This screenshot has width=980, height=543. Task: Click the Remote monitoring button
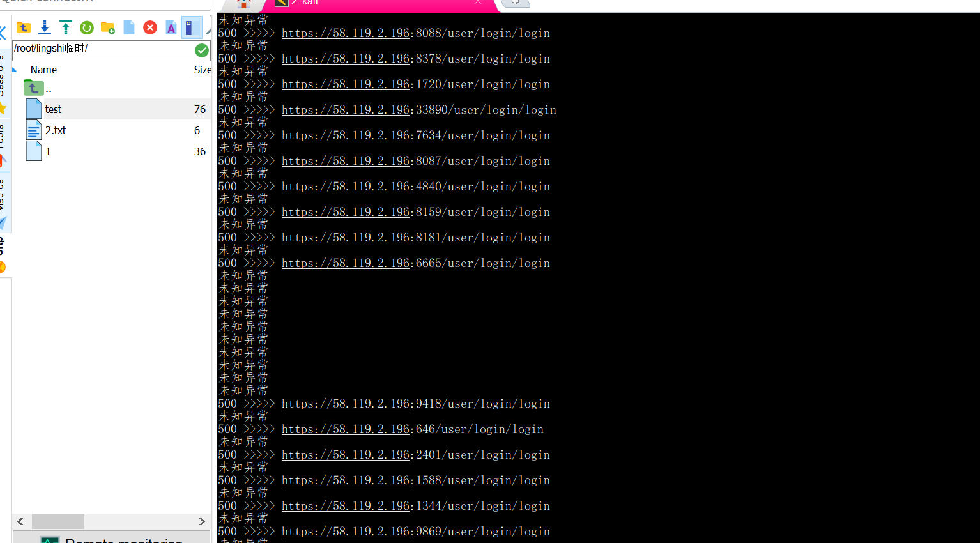pos(112,538)
